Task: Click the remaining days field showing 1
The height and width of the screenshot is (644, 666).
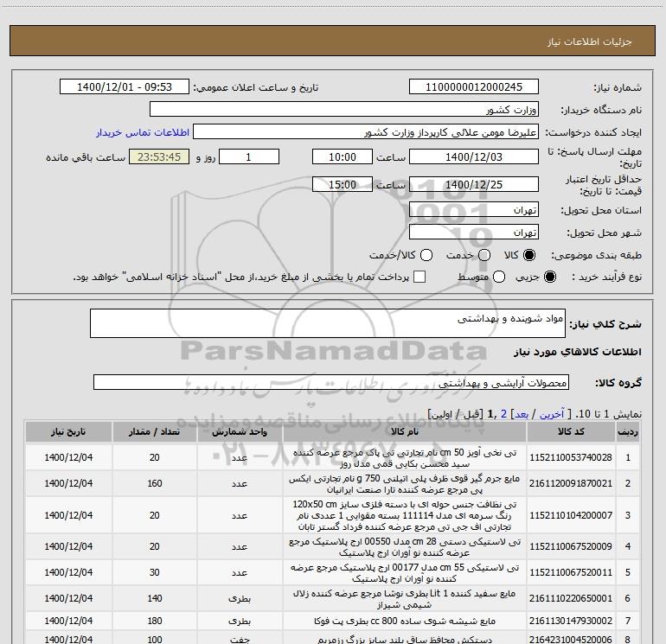Action: coord(249,156)
